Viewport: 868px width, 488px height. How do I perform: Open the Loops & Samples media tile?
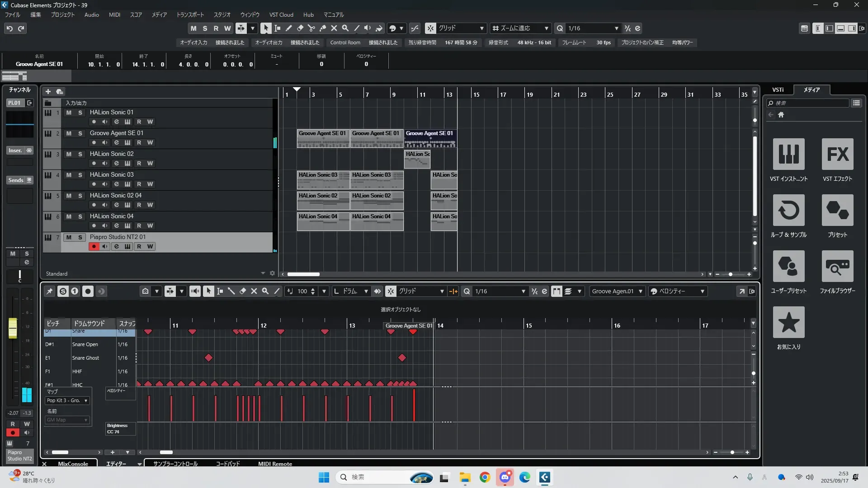point(788,210)
